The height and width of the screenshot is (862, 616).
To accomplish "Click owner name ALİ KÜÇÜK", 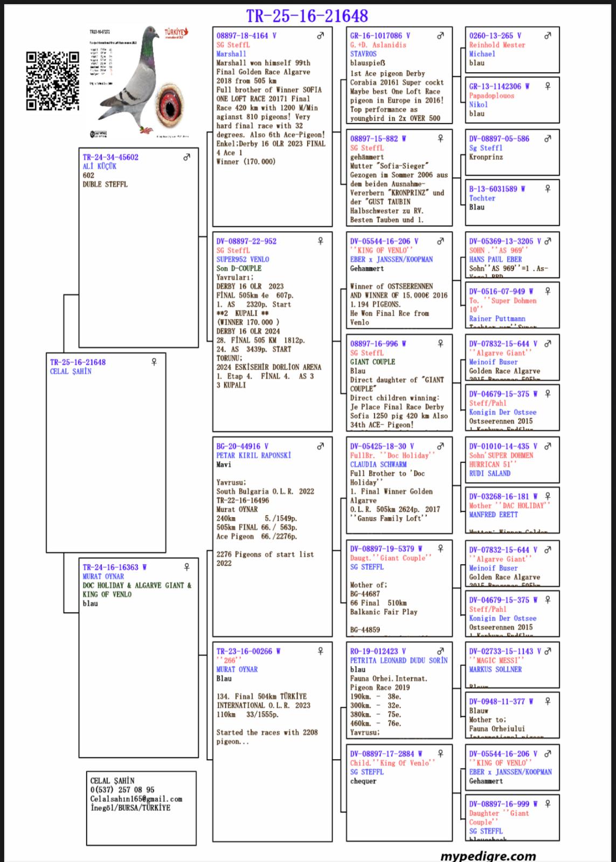I will coord(100,166).
